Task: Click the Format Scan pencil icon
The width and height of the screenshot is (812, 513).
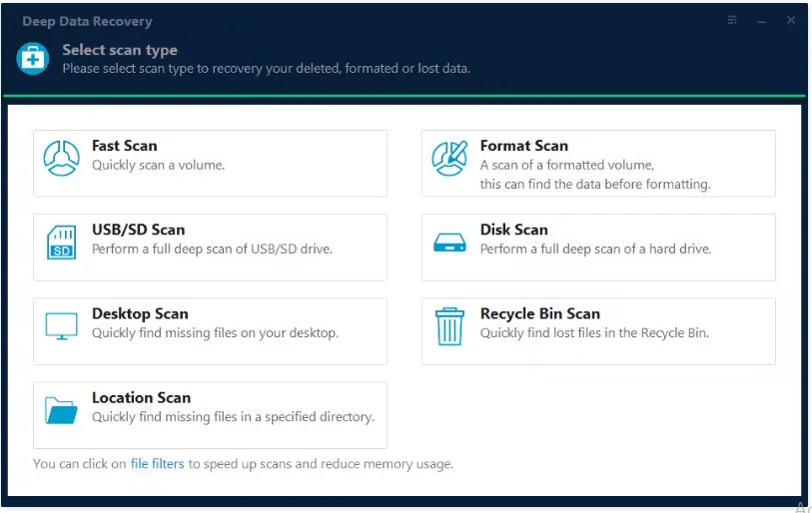Action: (x=449, y=159)
